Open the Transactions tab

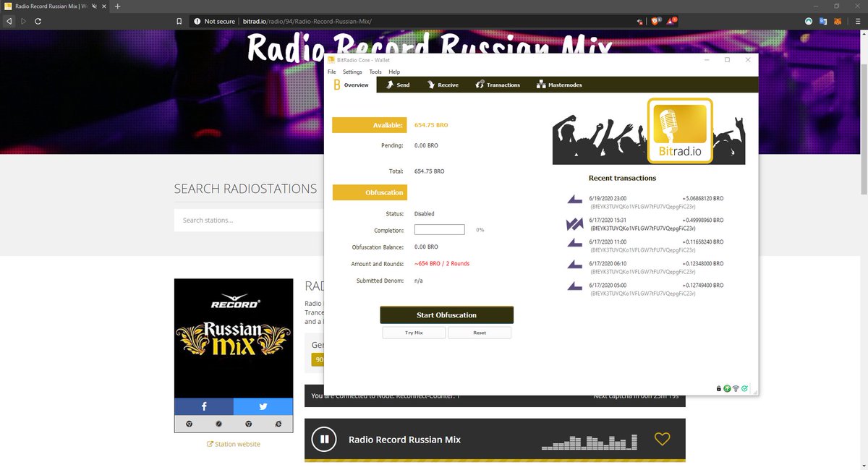[x=498, y=85]
